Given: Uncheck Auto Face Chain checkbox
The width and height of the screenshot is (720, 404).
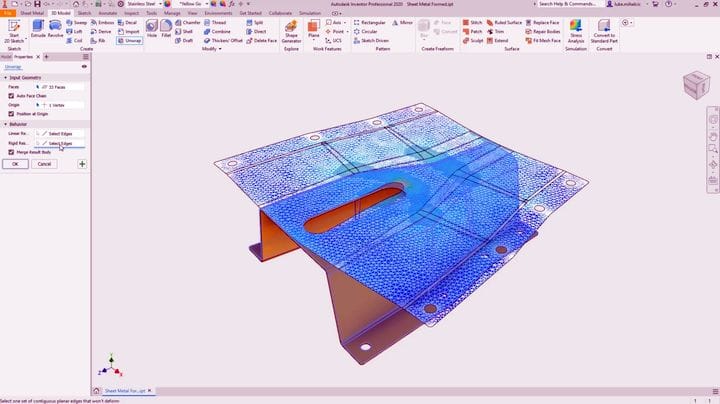Looking at the screenshot, I should (11, 95).
